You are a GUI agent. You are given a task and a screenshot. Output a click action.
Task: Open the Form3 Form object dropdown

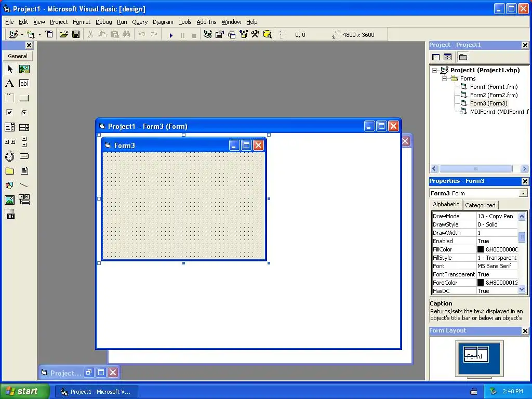coord(524,193)
